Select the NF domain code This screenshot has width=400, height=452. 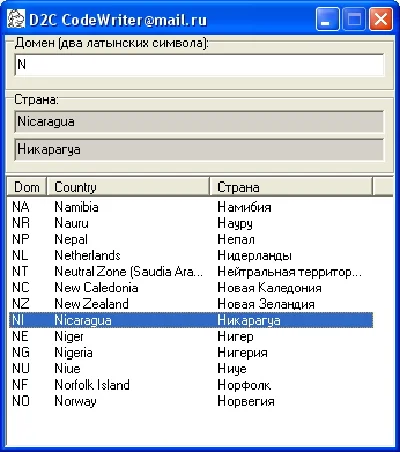click(20, 385)
